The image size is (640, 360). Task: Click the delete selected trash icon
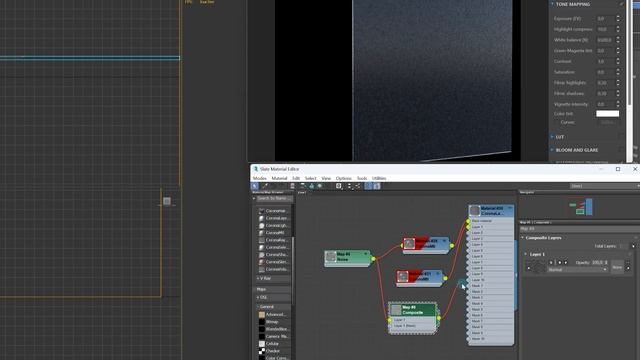[x=292, y=186]
